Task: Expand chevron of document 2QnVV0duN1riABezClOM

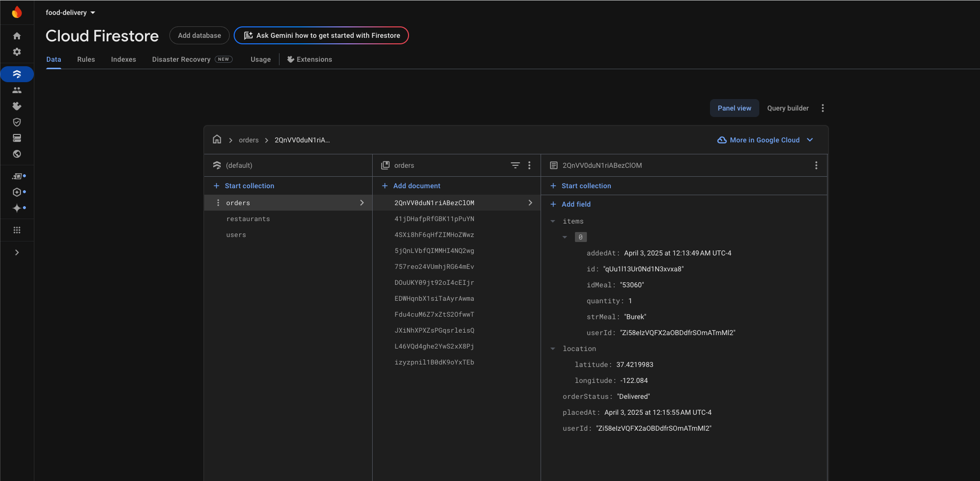Action: pyautogui.click(x=530, y=203)
